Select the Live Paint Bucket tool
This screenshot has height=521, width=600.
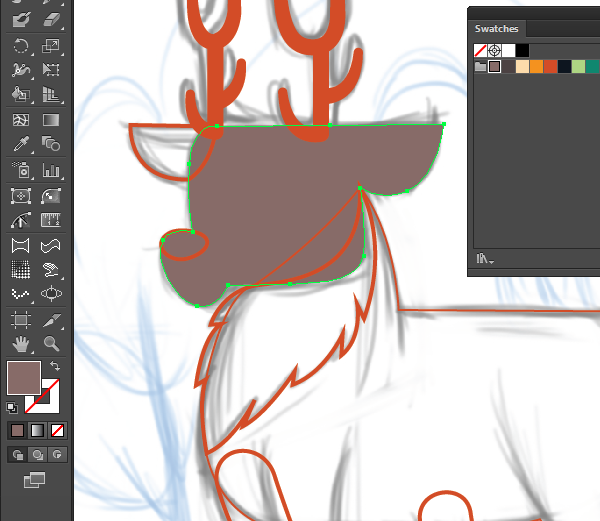tap(21, 94)
